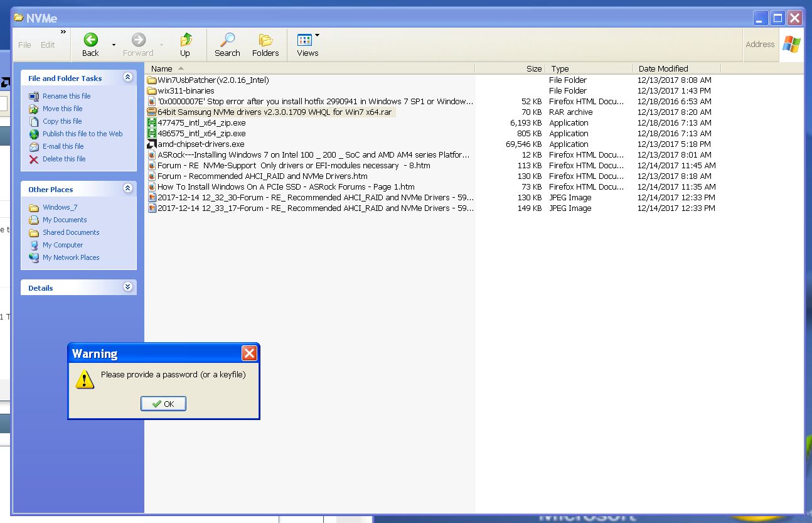Screen dimensions: 812x523
Task: Click the 12_32_30 JPEG file icon
Action: [151, 197]
